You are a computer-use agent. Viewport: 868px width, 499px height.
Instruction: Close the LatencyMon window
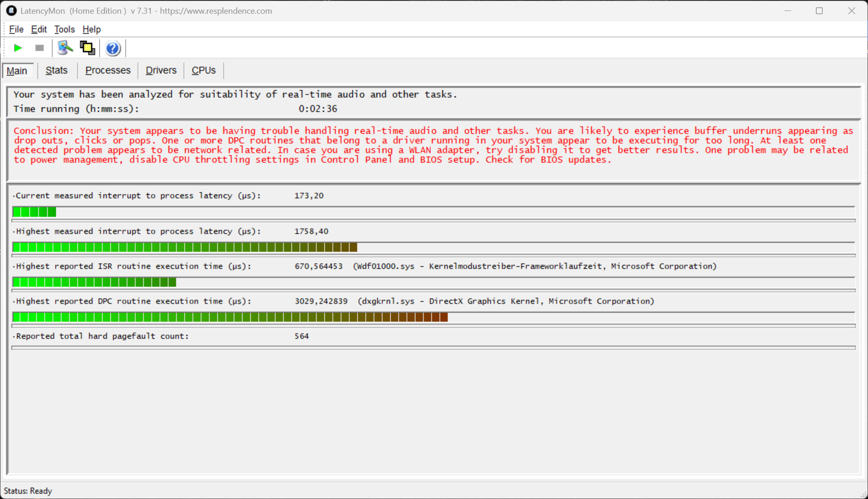click(851, 11)
